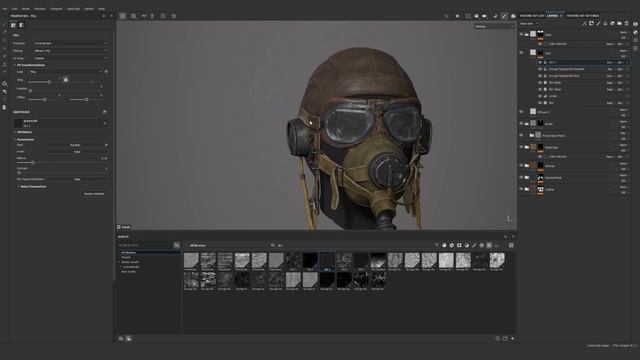Click the add mask icon in layers toolbar

tap(591, 24)
